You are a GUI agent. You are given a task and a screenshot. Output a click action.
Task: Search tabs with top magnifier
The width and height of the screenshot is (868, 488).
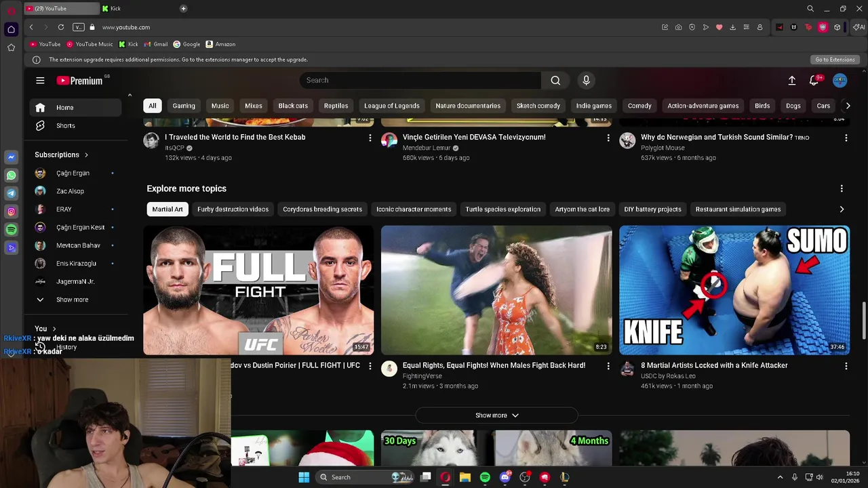810,9
